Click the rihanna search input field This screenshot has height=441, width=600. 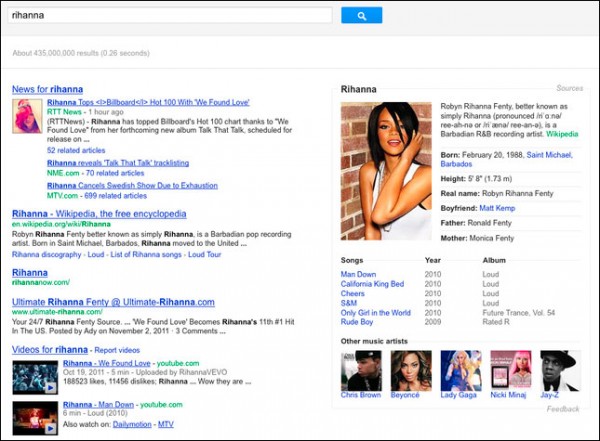(x=170, y=16)
